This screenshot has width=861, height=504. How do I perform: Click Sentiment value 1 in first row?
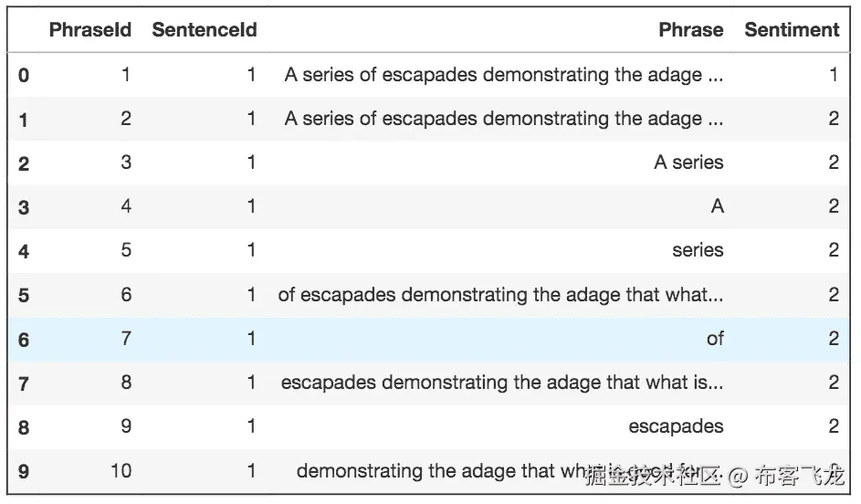833,75
